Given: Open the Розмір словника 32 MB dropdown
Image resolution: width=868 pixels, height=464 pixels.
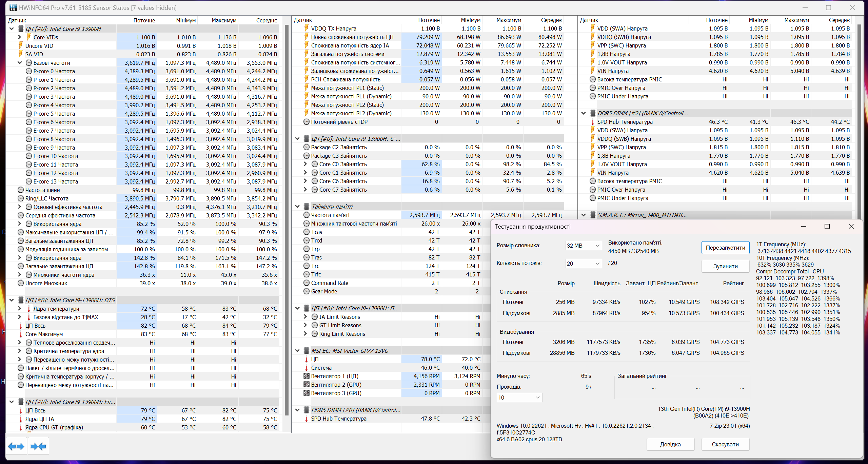Looking at the screenshot, I should pyautogui.click(x=583, y=246).
